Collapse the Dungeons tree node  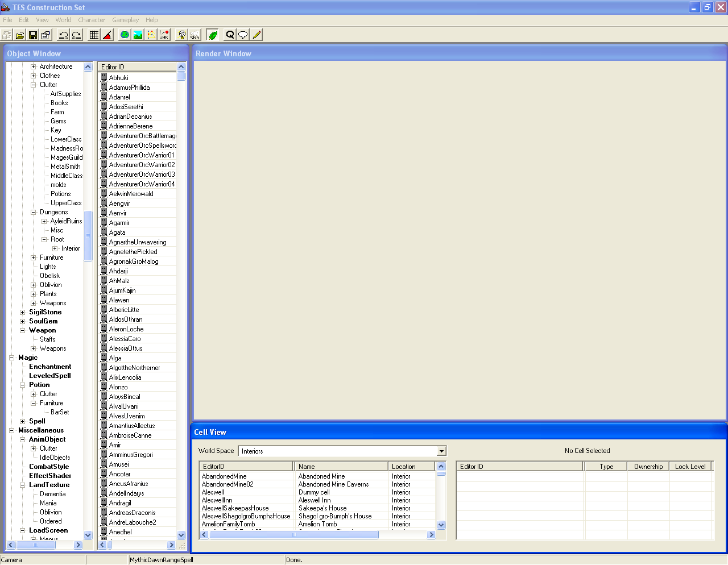(33, 212)
